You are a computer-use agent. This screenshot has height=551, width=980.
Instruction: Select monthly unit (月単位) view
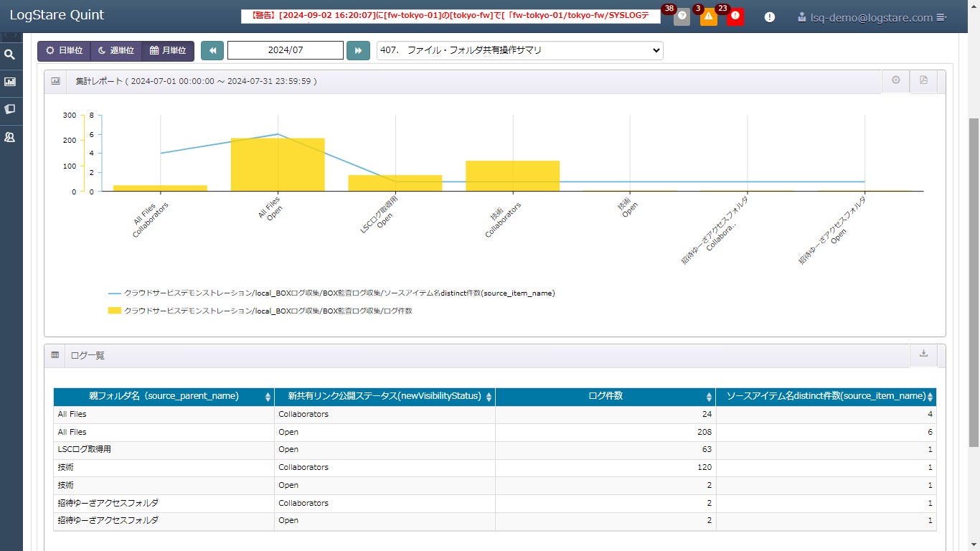(x=168, y=51)
